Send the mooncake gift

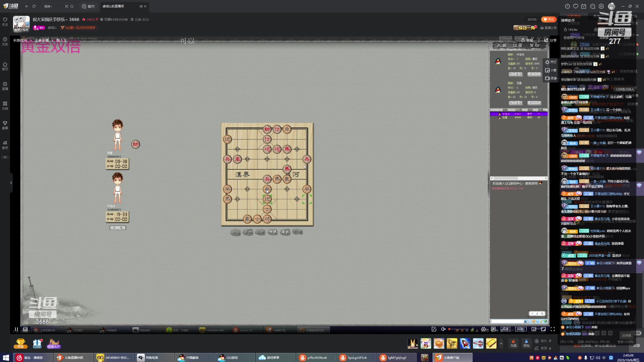tap(439, 343)
